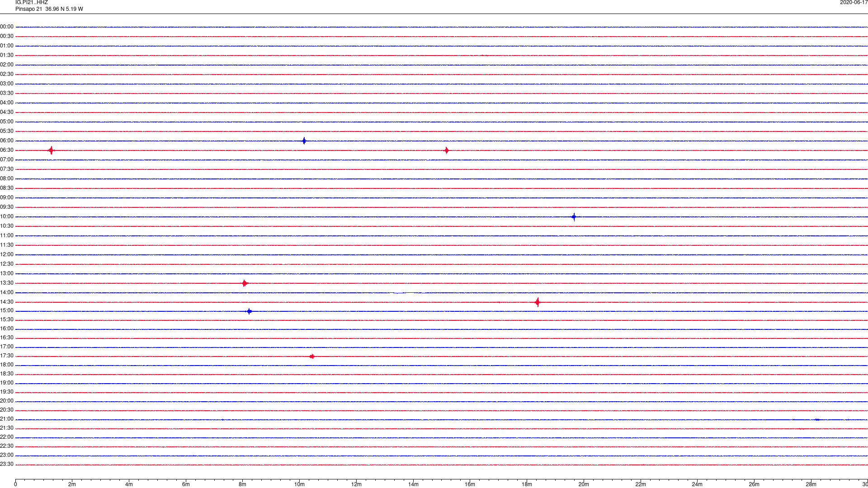Viewport: 868px width, 488px height.
Task: Click the small blip on the 21:00 trace
Action: [x=817, y=420]
